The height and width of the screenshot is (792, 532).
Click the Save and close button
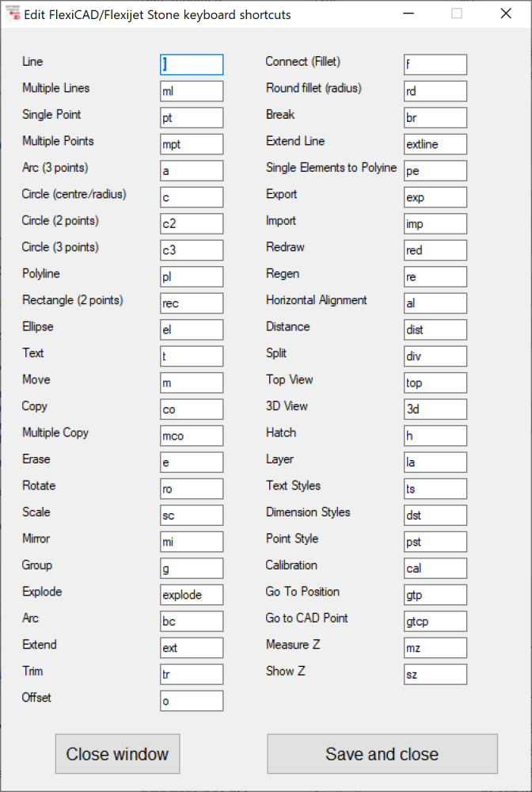[382, 754]
